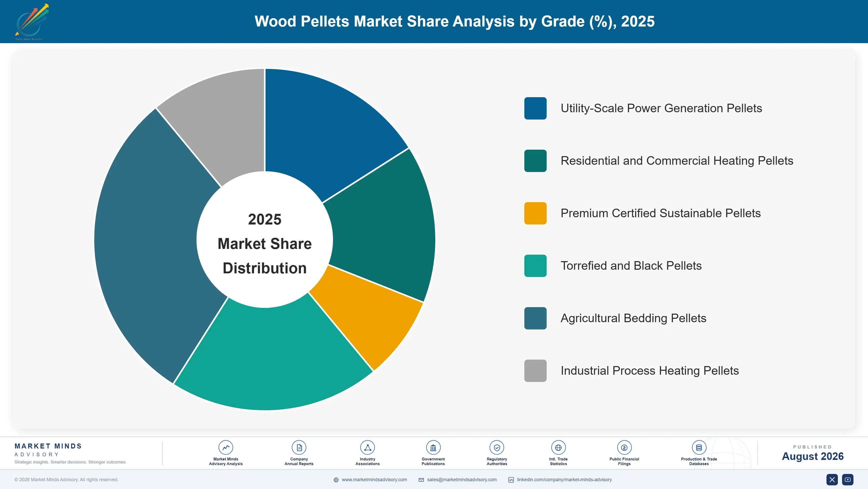Open the X social media icon
This screenshot has width=868, height=489.
[x=832, y=480]
